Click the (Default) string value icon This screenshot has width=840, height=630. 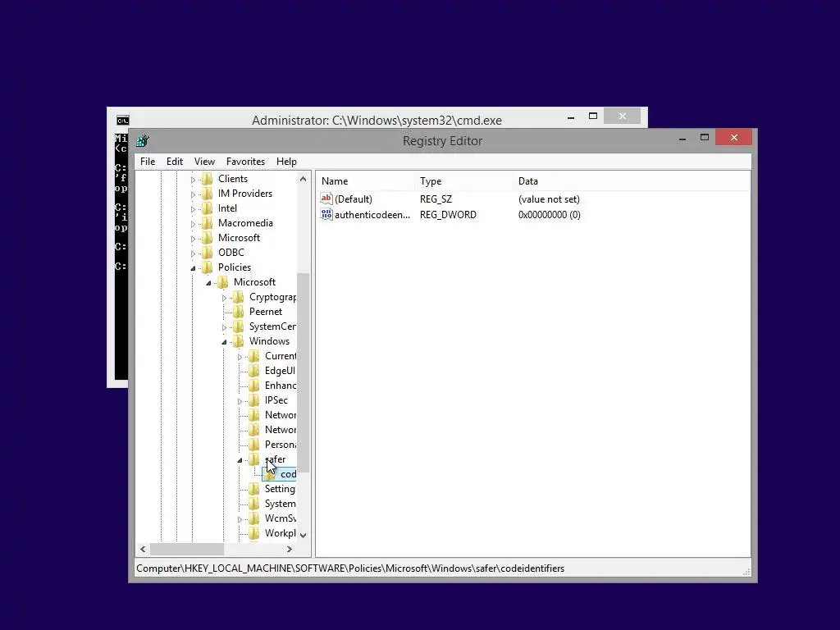[326, 199]
